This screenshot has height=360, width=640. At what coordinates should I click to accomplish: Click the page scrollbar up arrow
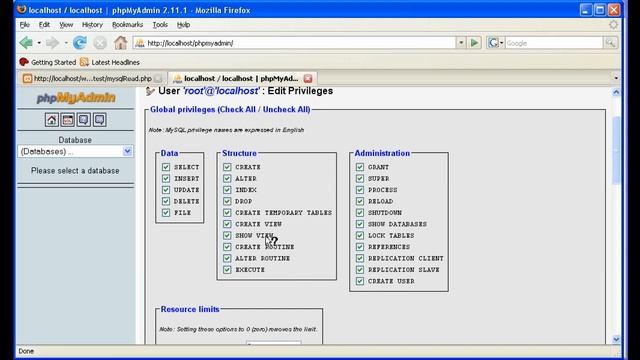(616, 92)
